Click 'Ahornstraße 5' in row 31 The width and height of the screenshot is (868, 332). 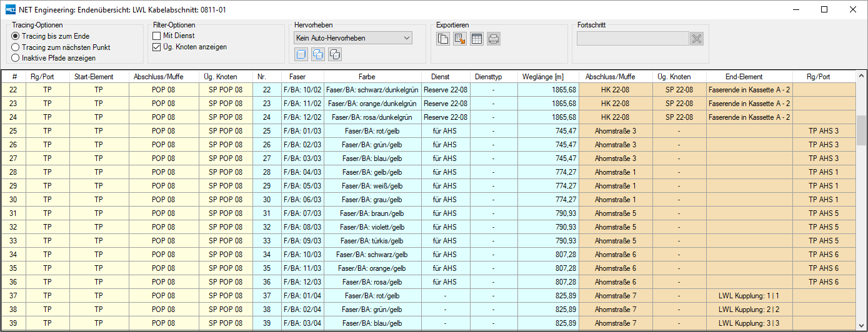[x=616, y=213]
